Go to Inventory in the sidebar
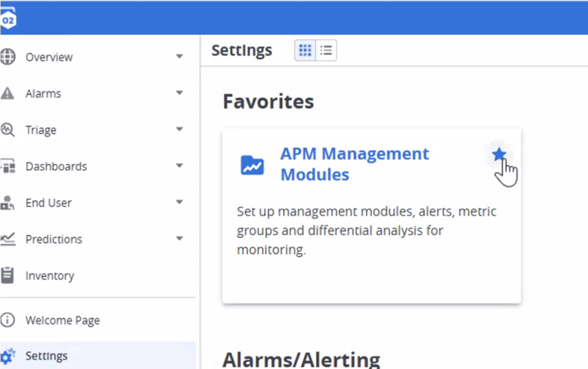The width and height of the screenshot is (588, 369). tap(50, 276)
